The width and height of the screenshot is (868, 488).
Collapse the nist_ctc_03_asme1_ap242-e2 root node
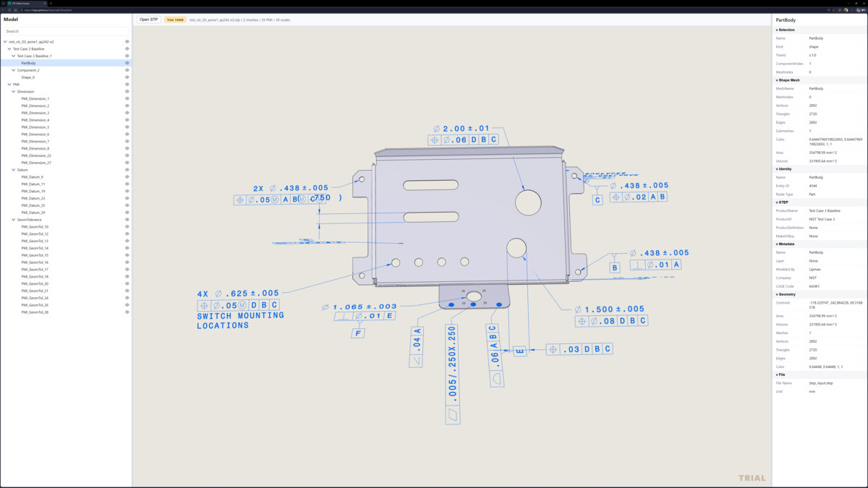pos(5,42)
